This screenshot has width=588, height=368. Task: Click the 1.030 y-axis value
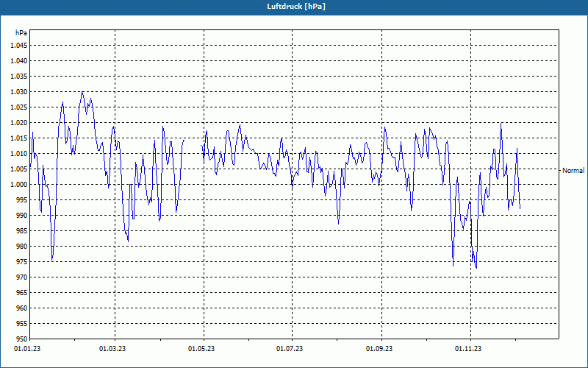[x=19, y=91]
